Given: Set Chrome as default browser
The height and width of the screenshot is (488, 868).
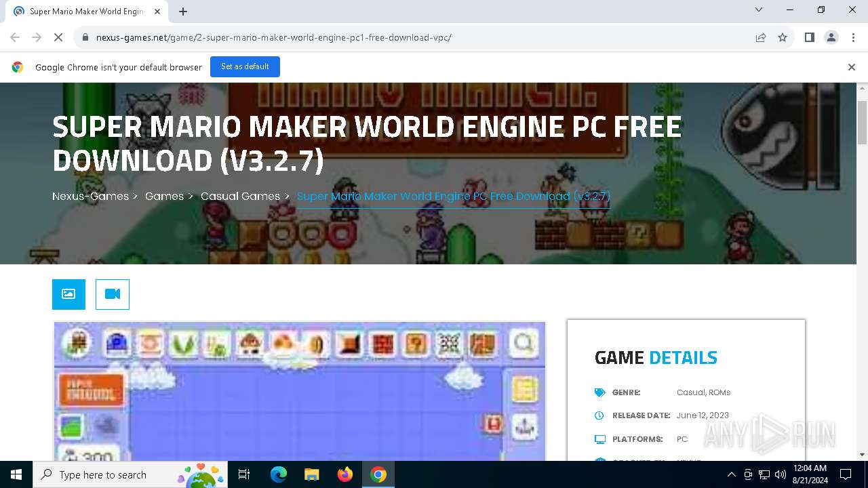Looking at the screenshot, I should pyautogui.click(x=245, y=66).
